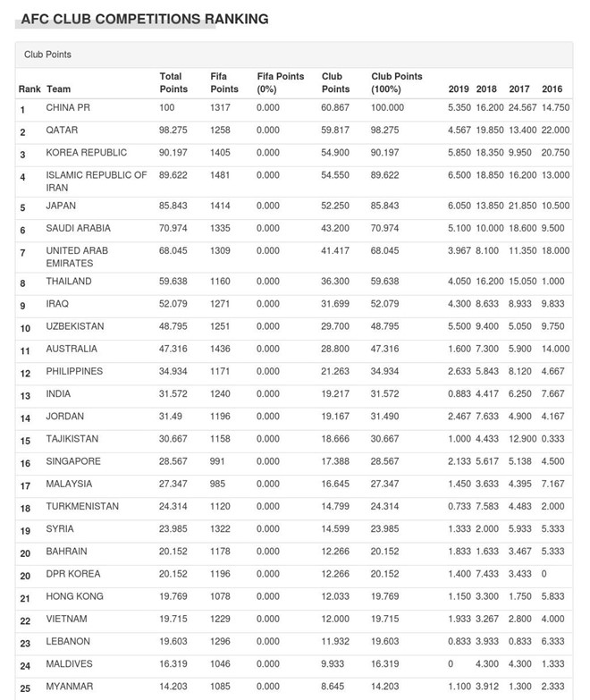Click the Total Points column header
Image resolution: width=590 pixels, height=700 pixels.
point(173,83)
